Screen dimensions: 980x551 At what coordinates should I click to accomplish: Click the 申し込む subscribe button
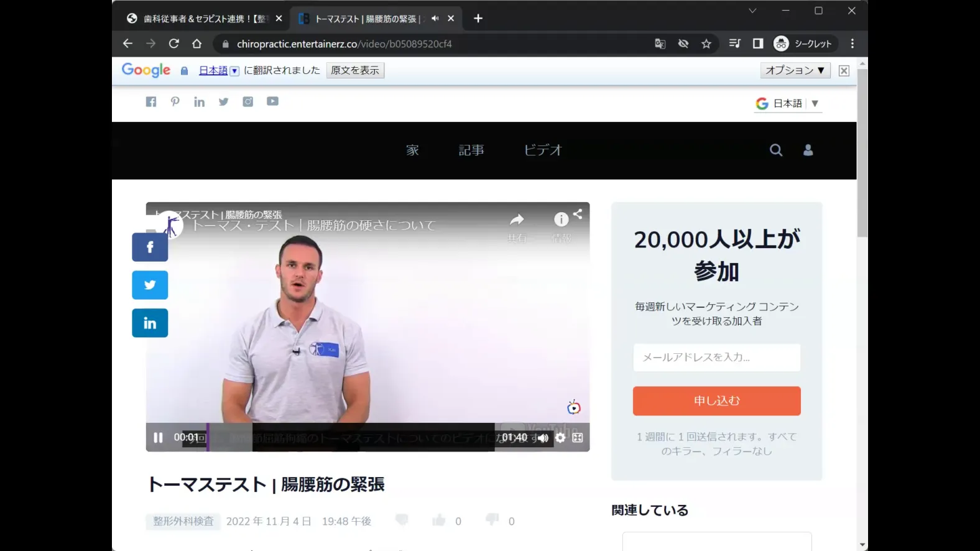tap(716, 401)
